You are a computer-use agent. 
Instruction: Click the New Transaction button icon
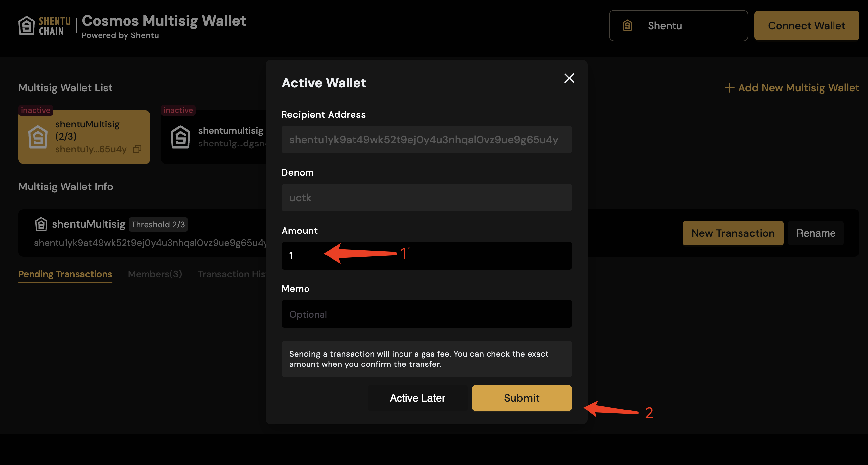[x=733, y=232]
